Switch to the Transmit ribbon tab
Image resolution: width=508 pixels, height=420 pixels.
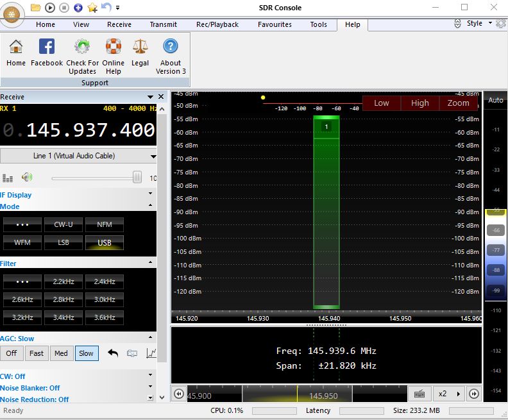164,24
